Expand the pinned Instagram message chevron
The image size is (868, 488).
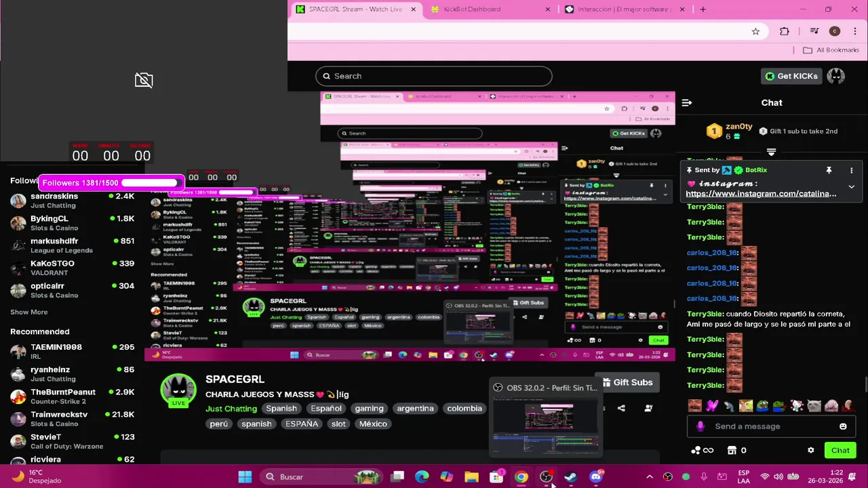click(x=851, y=187)
